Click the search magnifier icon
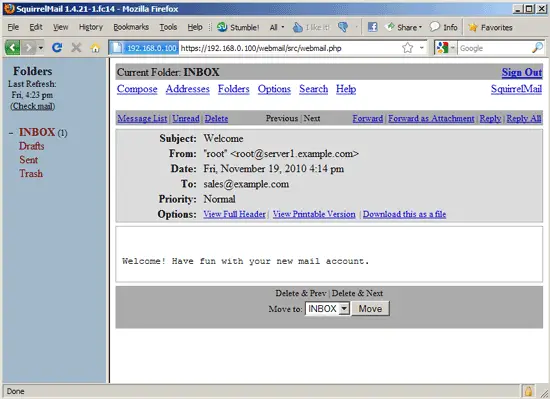 537,48
